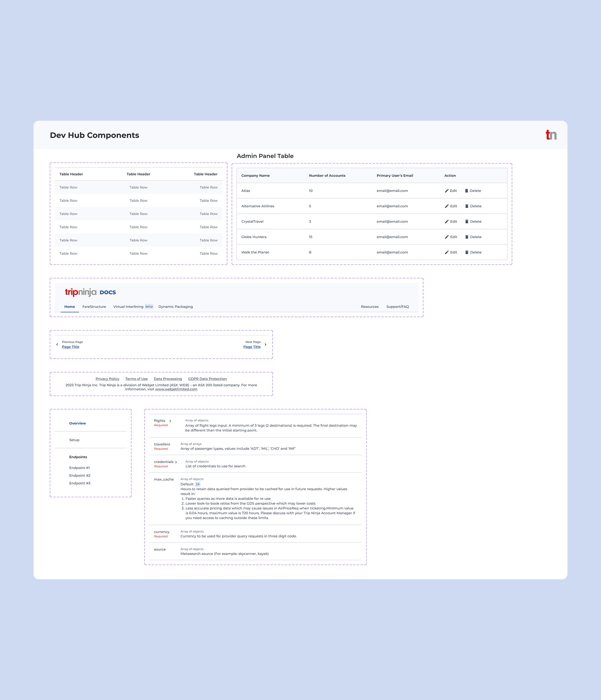
Task: Click the Edit pencil icon for Atlas
Action: tap(447, 190)
